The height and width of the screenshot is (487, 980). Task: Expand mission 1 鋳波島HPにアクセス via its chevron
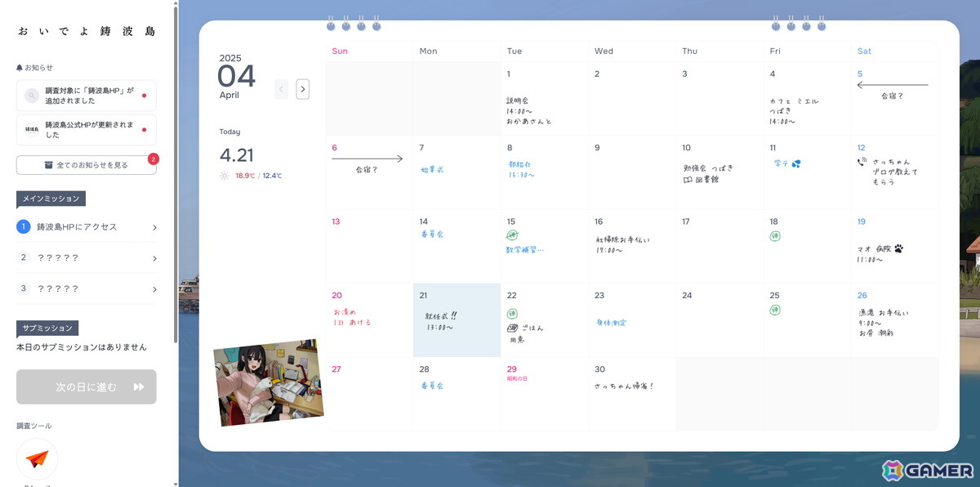point(154,227)
